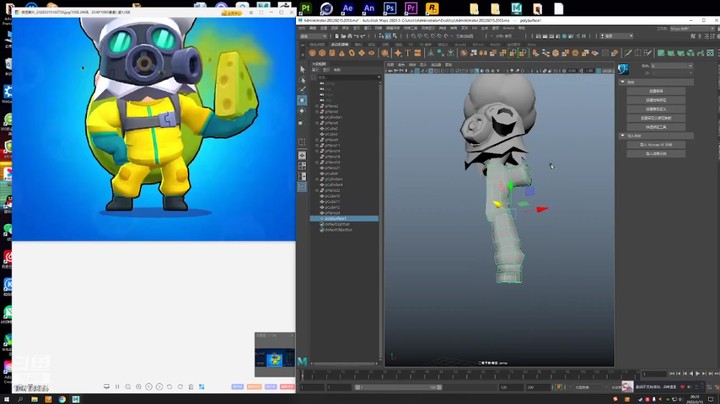720x404 pixels.
Task: Create a polygon disc from the shelf
Action: click(x=371, y=53)
